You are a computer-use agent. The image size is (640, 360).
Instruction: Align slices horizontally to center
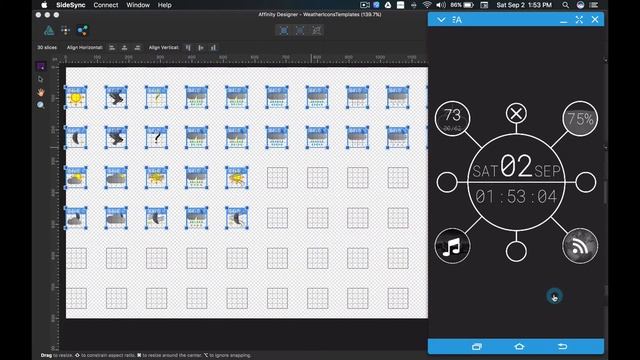[x=124, y=48]
